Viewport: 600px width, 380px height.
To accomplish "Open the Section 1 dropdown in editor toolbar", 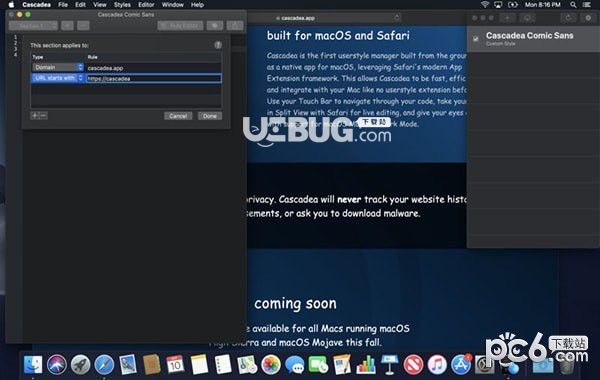I will [33, 26].
